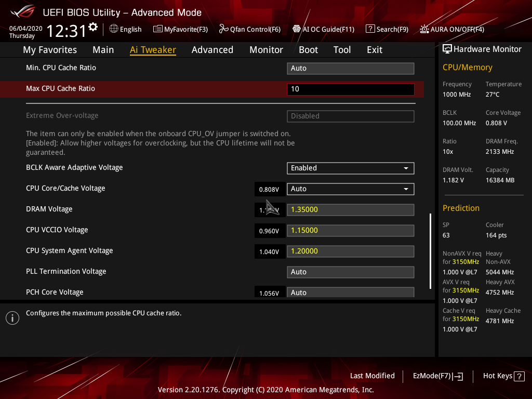Select the DRAM Voltage value
The image size is (532, 399).
(x=350, y=209)
